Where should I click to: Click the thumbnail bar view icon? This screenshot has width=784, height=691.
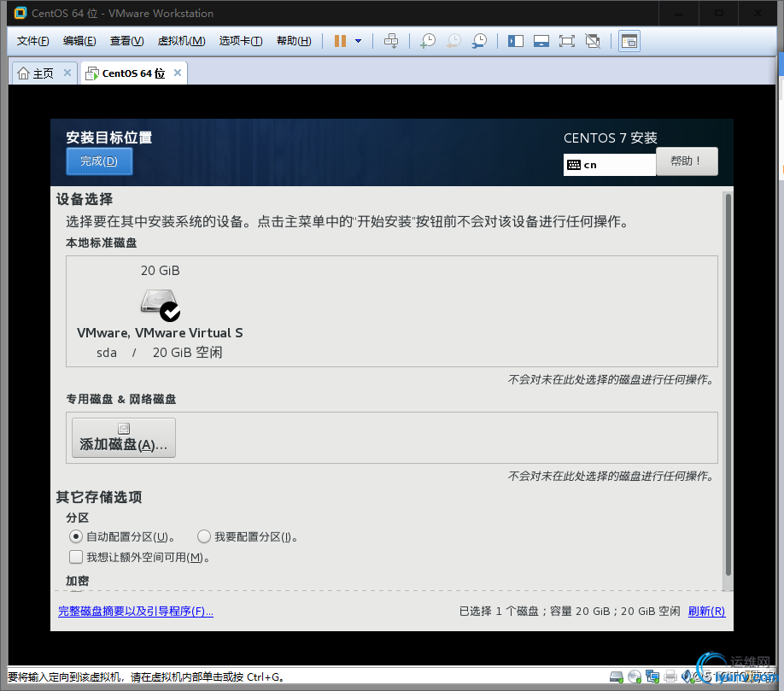coord(541,41)
